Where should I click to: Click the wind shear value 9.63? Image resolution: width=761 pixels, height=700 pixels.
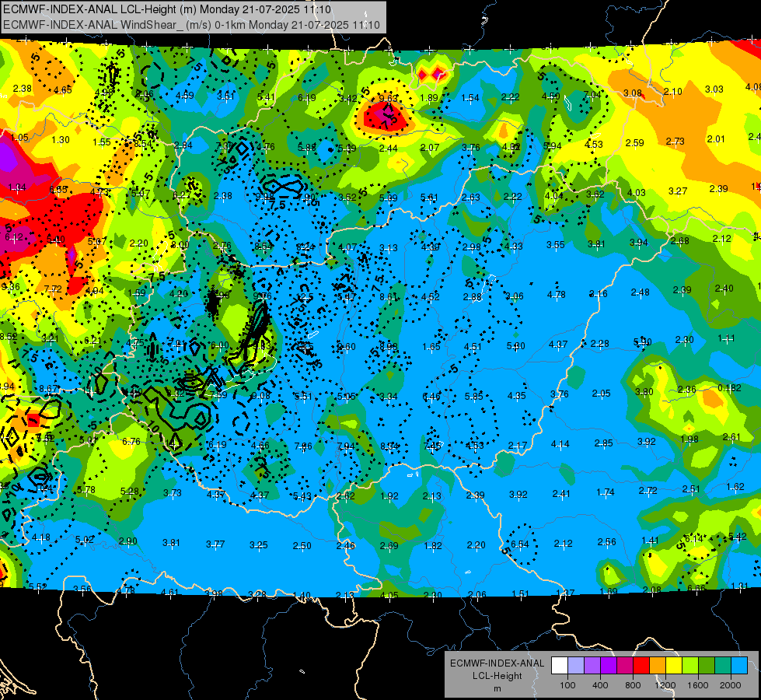(388, 99)
